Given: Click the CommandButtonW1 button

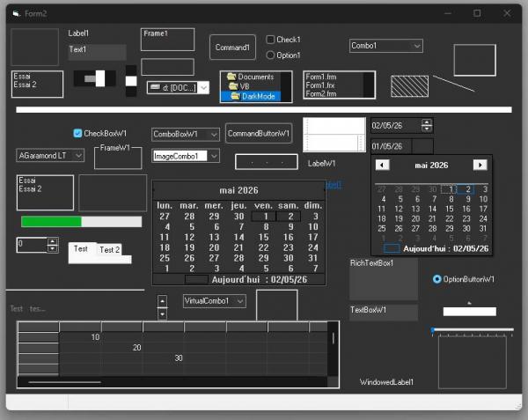Looking at the screenshot, I should point(259,133).
